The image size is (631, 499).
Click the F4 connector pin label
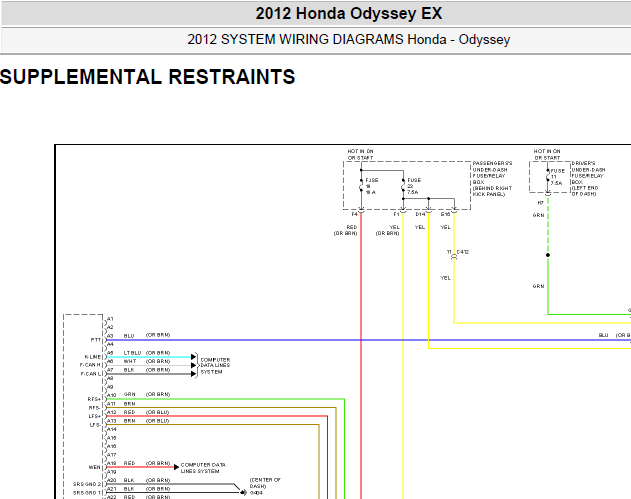pyautogui.click(x=355, y=214)
